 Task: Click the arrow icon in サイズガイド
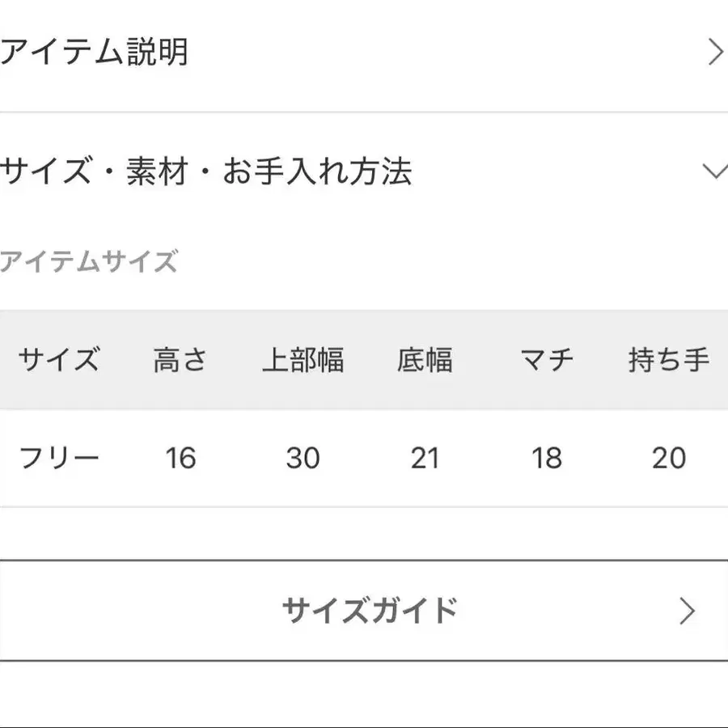click(x=687, y=612)
